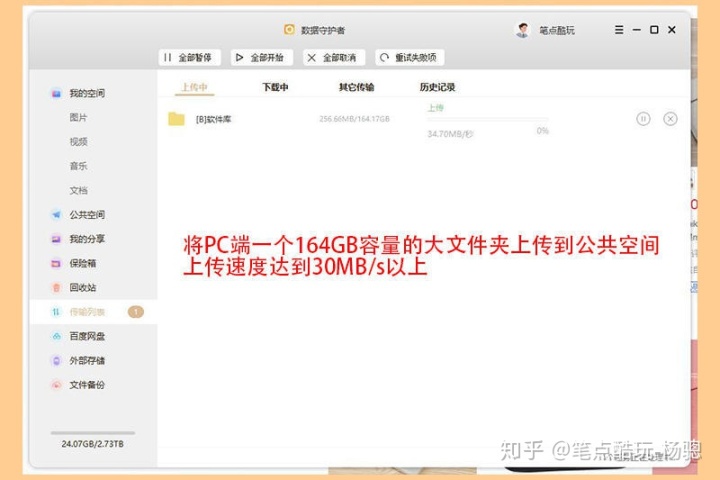Viewport: 720px width, 480px height.
Task: Click the 我的空间 sidebar icon
Action: (56, 94)
